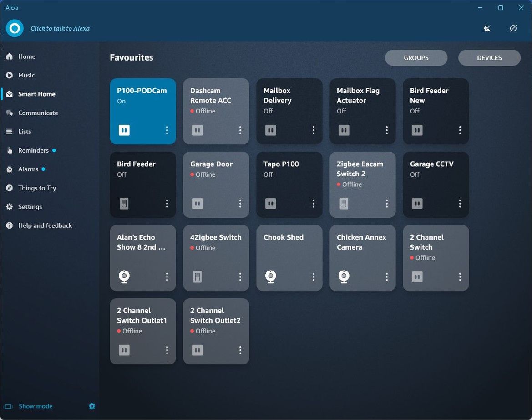Turn on the Garage CCTV plug
This screenshot has height=420, width=532.
(x=417, y=204)
